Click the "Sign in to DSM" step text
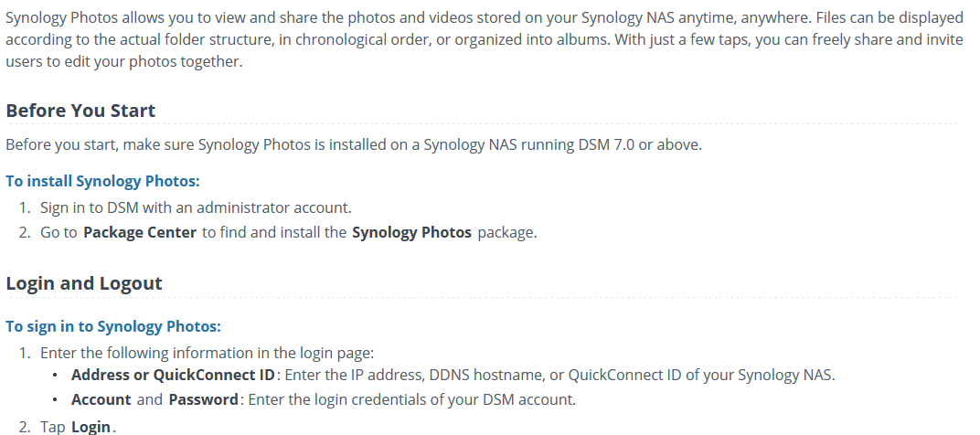The image size is (980, 435). tap(90, 207)
